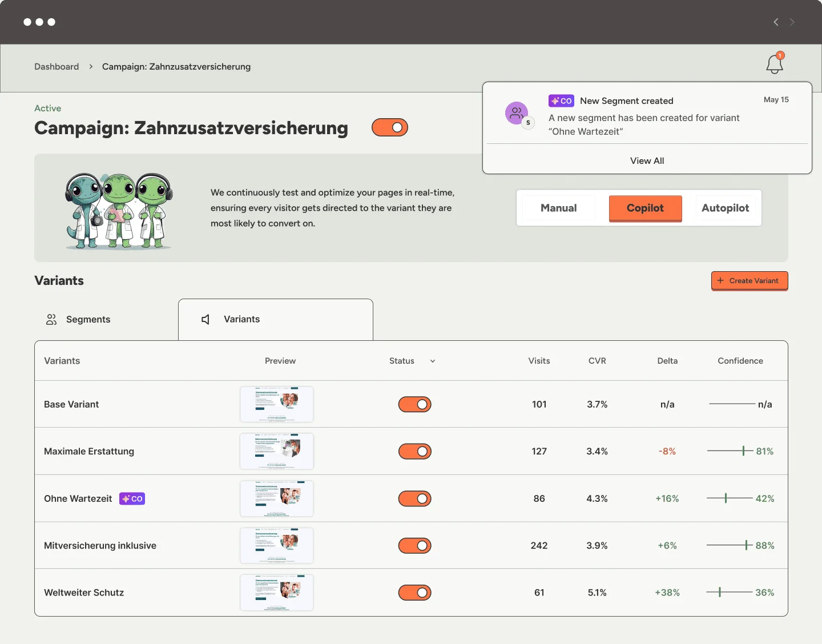The image size is (822, 644).
Task: Open the Maximale Erstattung preview thumbnail
Action: 277,451
